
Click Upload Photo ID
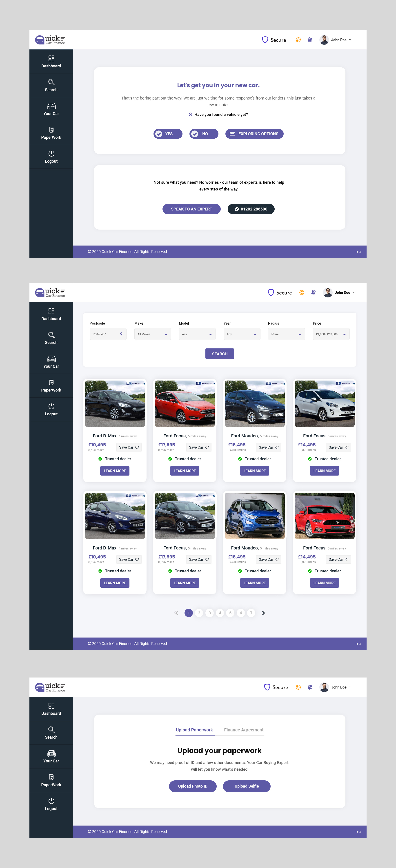pyautogui.click(x=193, y=786)
